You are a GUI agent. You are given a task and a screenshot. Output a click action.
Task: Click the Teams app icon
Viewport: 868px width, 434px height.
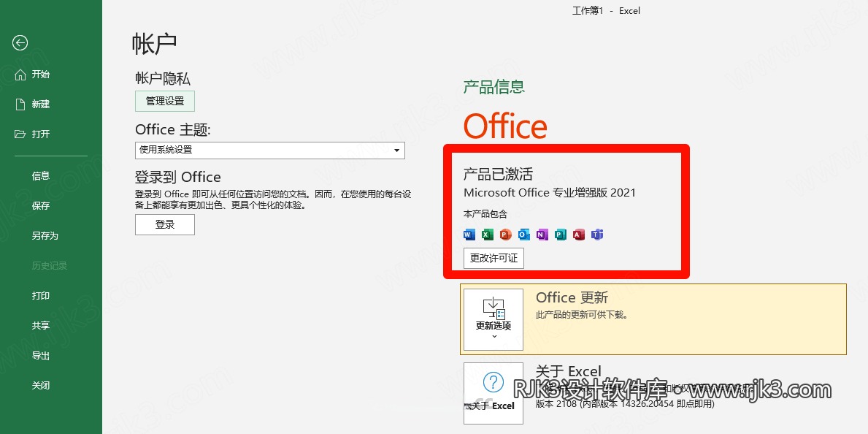click(596, 235)
